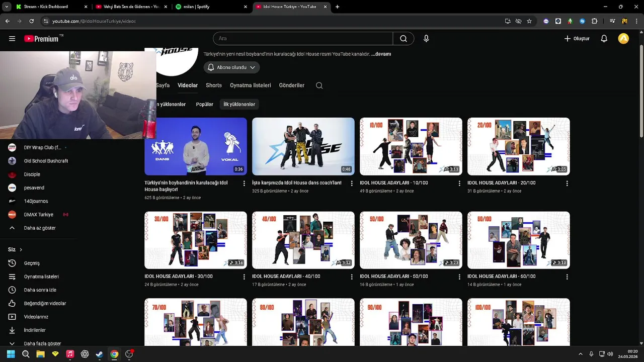Open options menu for Idol House dans coach video
The image size is (644, 362).
(352, 184)
